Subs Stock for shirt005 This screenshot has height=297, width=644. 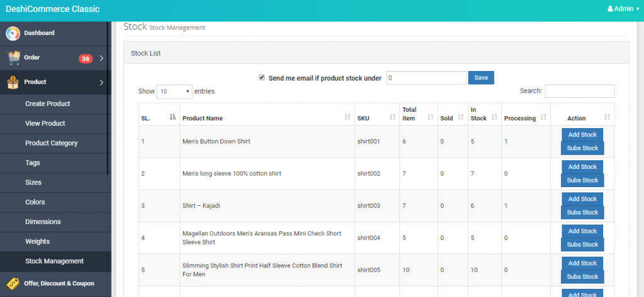pos(582,277)
